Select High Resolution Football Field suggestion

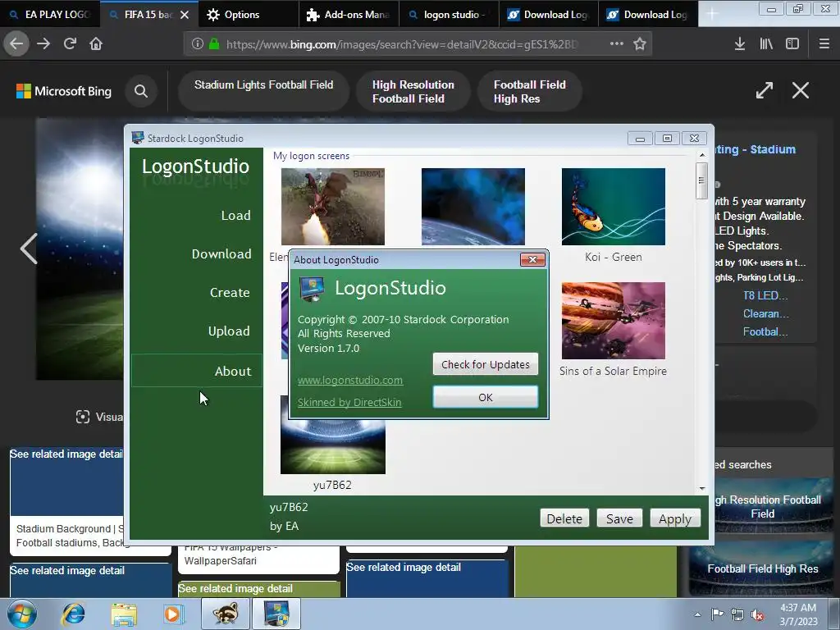413,91
